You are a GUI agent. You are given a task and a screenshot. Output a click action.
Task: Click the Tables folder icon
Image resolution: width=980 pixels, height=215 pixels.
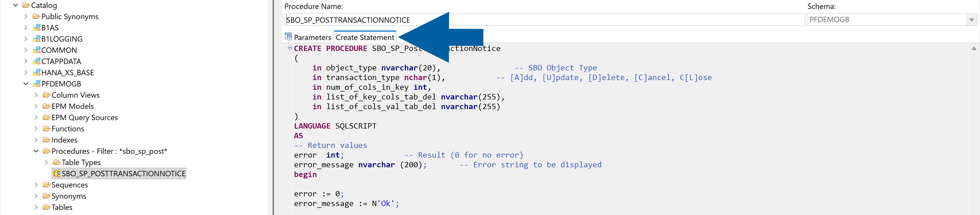point(47,208)
